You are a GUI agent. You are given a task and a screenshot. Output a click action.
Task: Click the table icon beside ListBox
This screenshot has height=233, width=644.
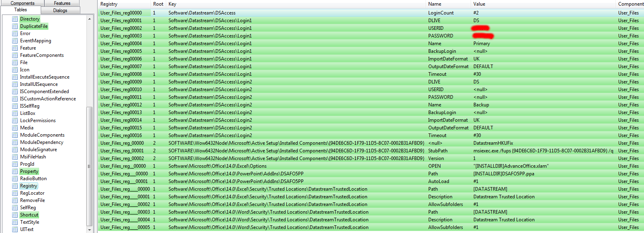click(15, 113)
